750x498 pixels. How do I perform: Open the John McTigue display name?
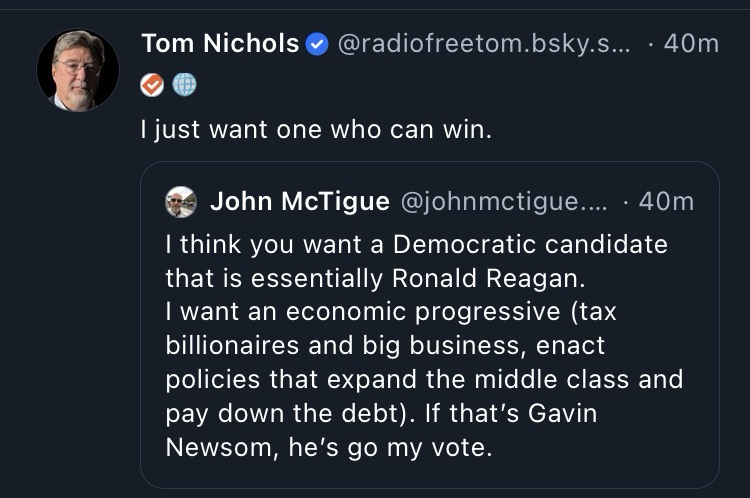300,202
